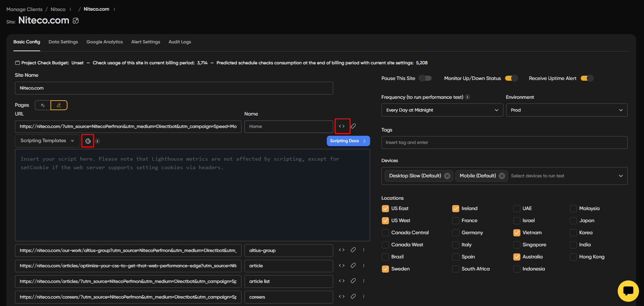644x306 pixels.
Task: Check the Canada Central location
Action: [x=385, y=233]
